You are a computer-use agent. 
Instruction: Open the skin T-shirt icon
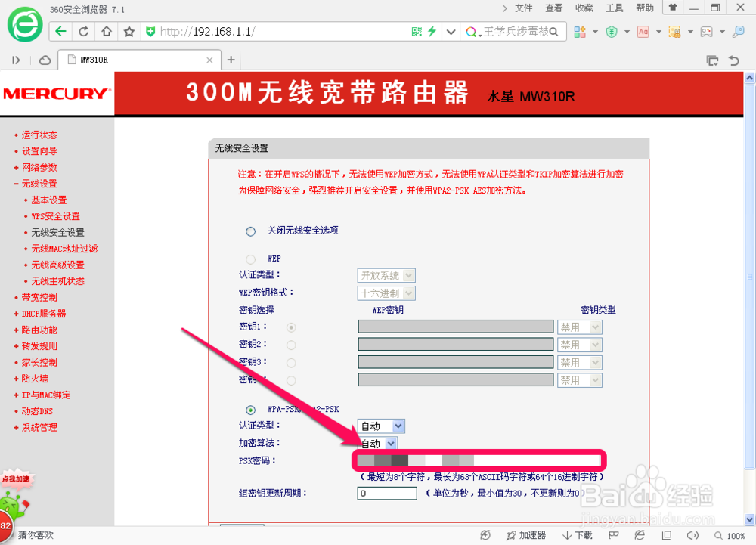(x=673, y=8)
